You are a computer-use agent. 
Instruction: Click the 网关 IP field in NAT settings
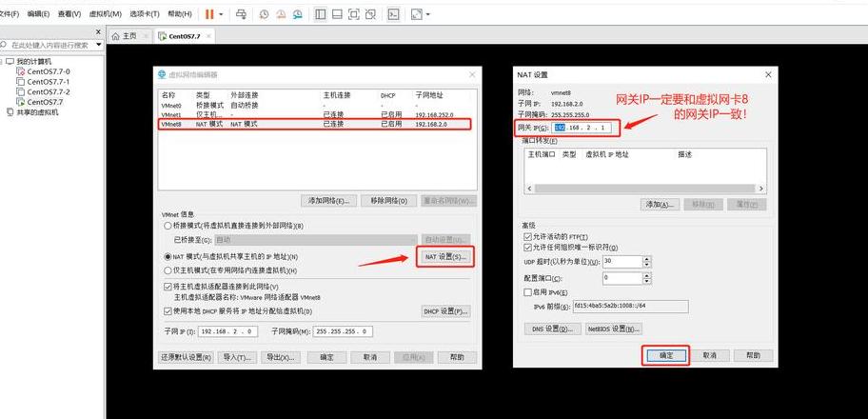[582, 128]
